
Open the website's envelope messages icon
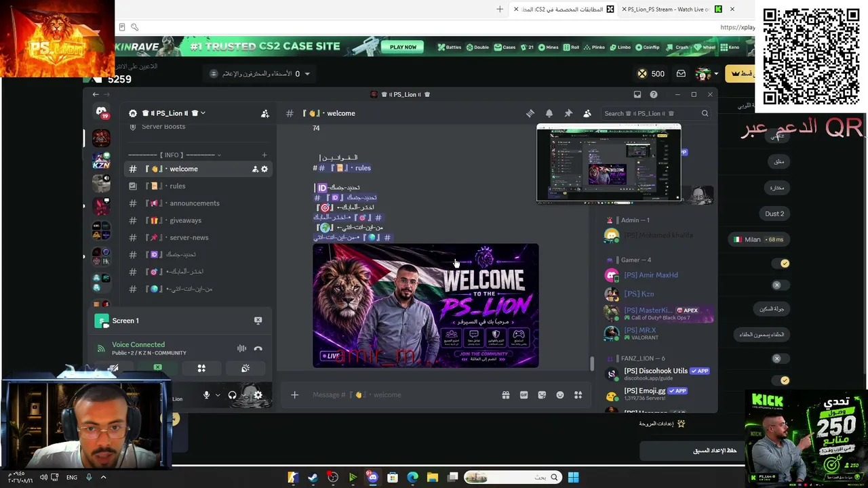681,74
